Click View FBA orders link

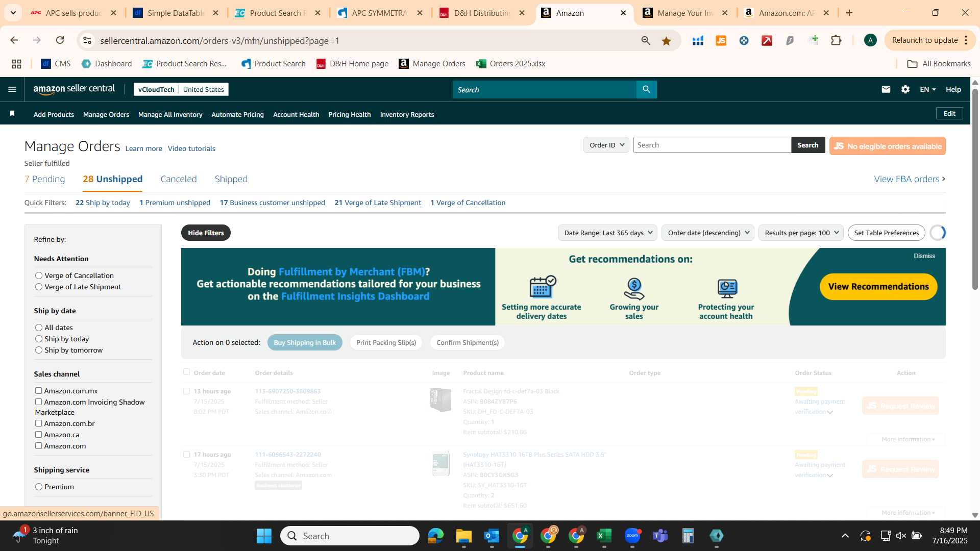click(x=910, y=179)
